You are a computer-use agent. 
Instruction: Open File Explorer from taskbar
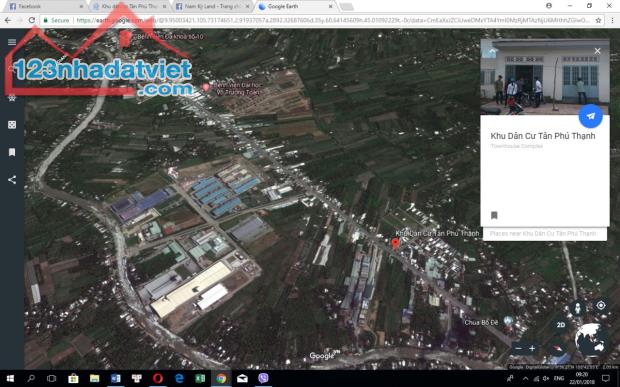click(x=94, y=378)
